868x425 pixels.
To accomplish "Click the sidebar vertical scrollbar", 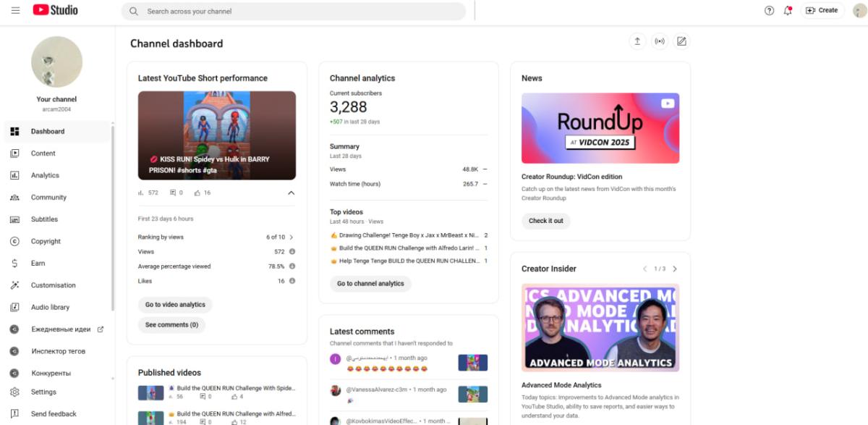I will [112, 217].
